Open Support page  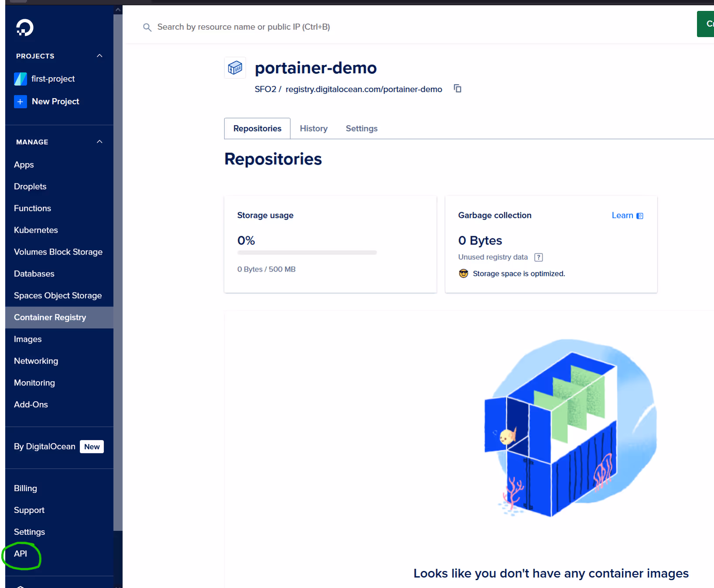click(29, 510)
